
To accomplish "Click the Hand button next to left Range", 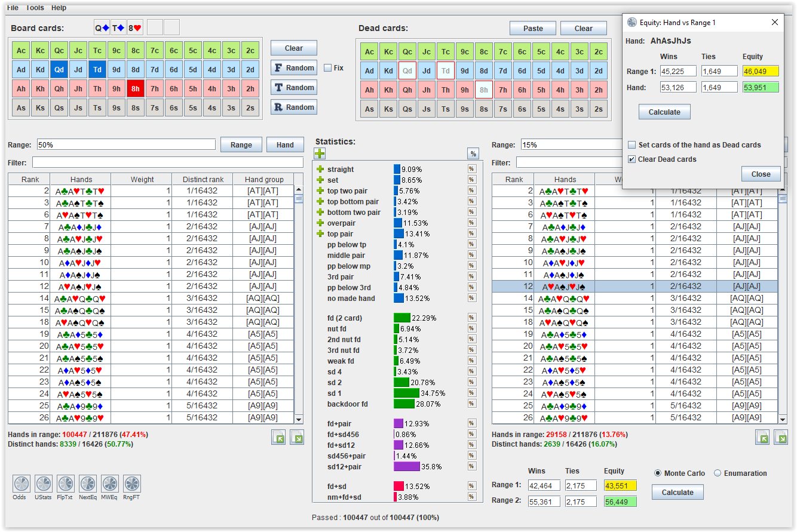I will pos(285,144).
